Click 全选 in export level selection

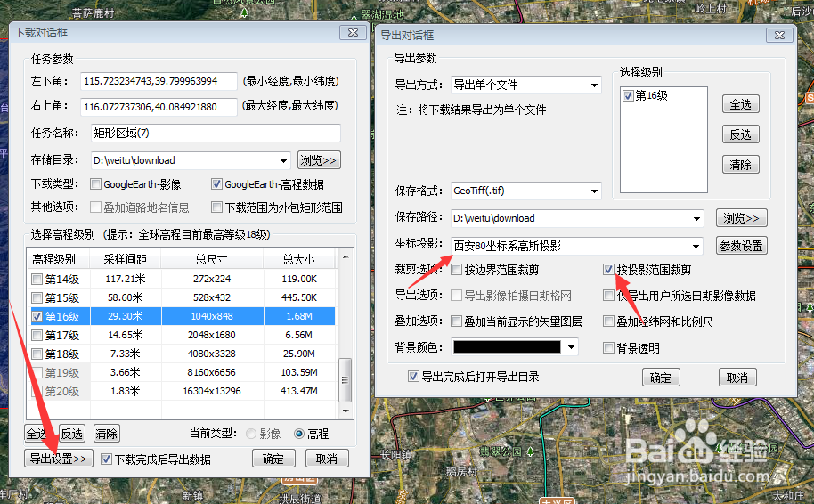[x=741, y=104]
